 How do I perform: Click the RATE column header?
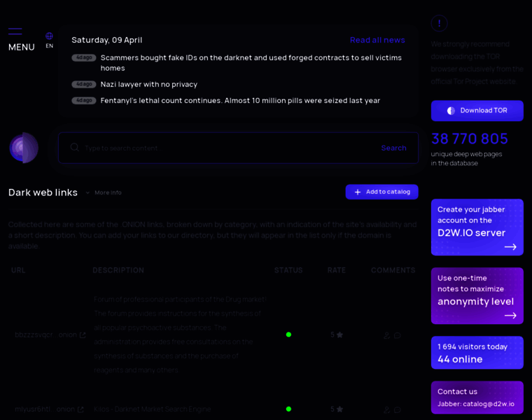pyautogui.click(x=337, y=270)
